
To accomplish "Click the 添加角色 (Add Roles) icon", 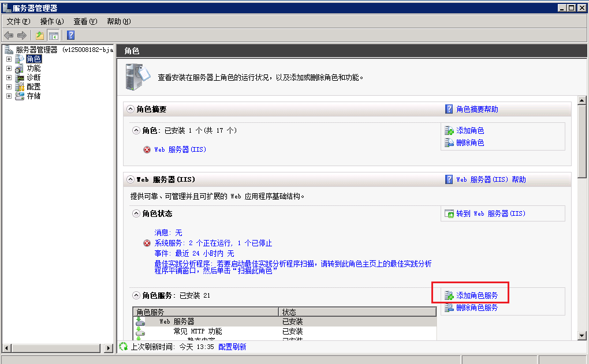I will coord(449,131).
